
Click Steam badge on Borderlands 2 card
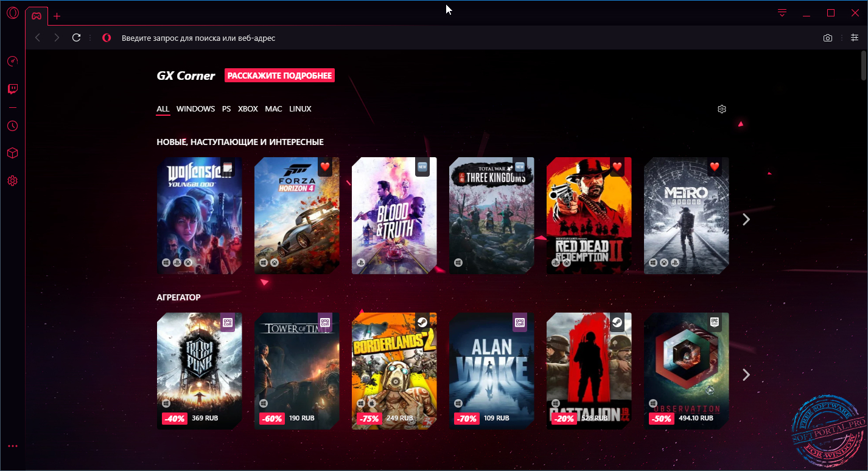point(422,322)
